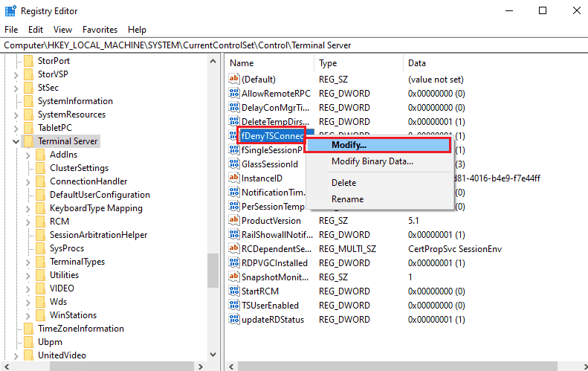The height and width of the screenshot is (371, 588).
Task: Click the updateRDStatus DWORD icon
Action: coord(234,319)
